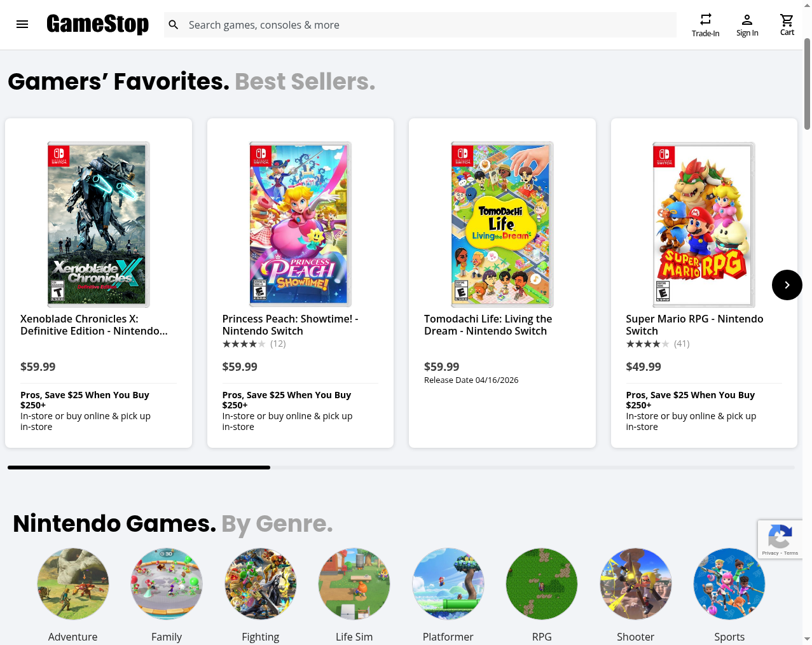
Task: Select the Platformer genre icon
Action: (x=448, y=583)
